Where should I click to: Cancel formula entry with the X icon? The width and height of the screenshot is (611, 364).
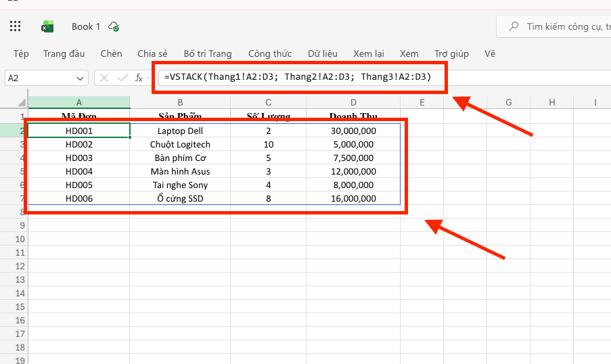point(104,78)
